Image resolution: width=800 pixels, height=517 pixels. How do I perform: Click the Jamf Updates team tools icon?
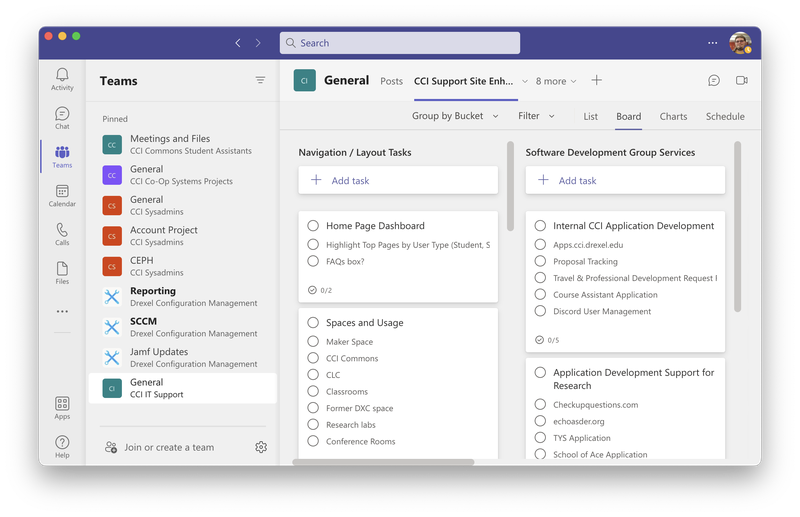[112, 358]
